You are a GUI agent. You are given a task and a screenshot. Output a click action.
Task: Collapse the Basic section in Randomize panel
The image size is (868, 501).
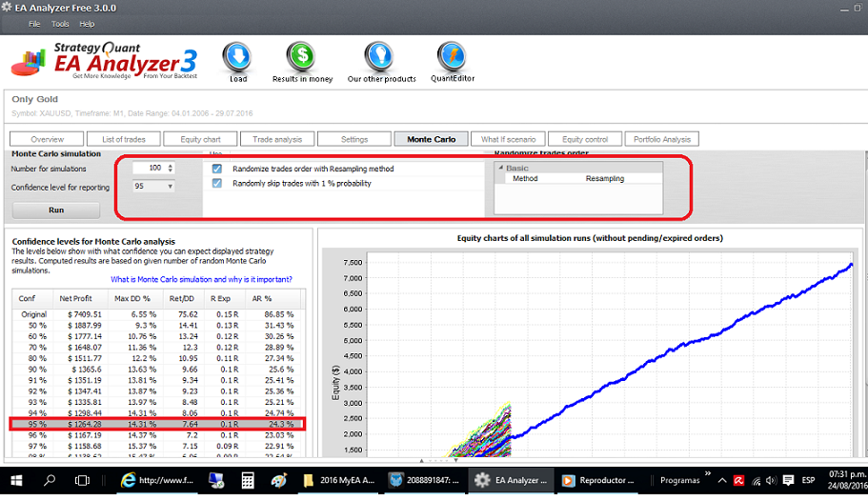pyautogui.click(x=499, y=169)
